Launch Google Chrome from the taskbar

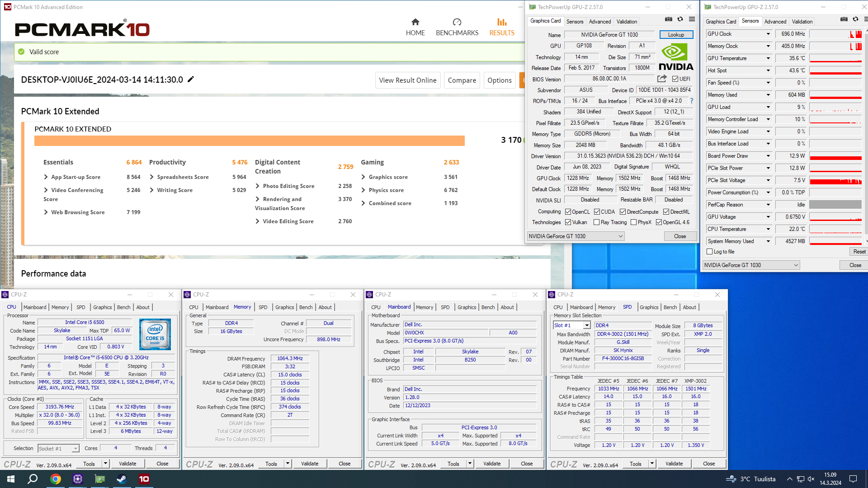tap(56, 479)
